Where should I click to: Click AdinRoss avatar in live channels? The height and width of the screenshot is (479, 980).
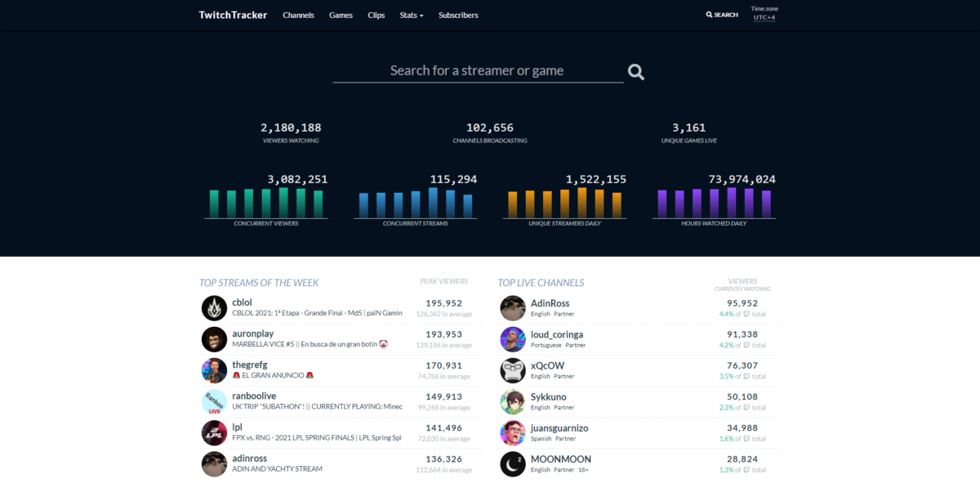click(513, 308)
